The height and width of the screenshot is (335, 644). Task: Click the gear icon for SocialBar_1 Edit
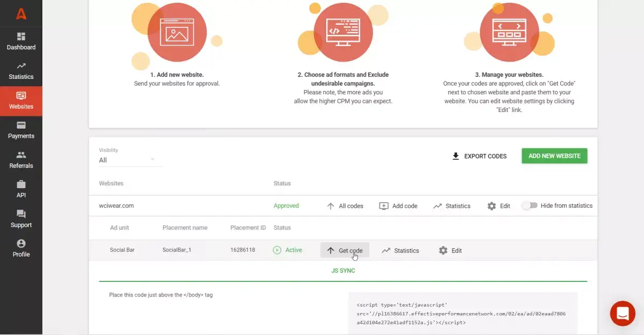pyautogui.click(x=443, y=250)
